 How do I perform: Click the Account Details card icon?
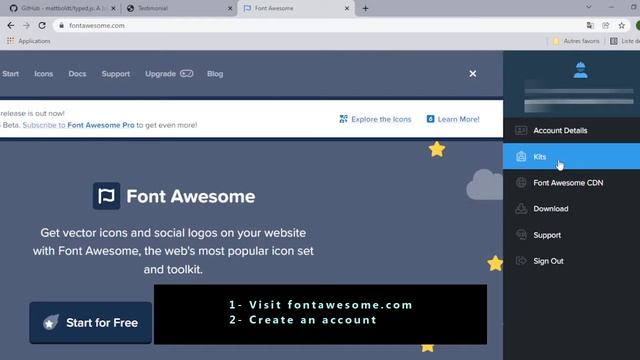pyautogui.click(x=521, y=131)
